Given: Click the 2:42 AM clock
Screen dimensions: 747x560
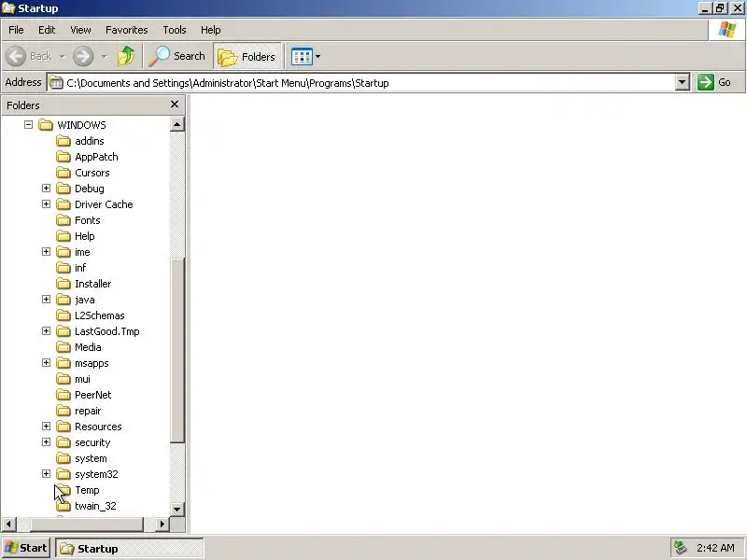Looking at the screenshot, I should pyautogui.click(x=715, y=548).
